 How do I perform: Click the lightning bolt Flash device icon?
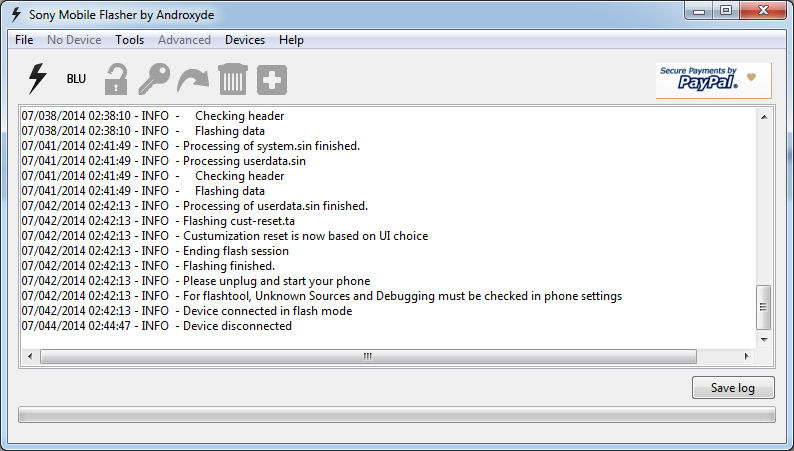point(37,78)
